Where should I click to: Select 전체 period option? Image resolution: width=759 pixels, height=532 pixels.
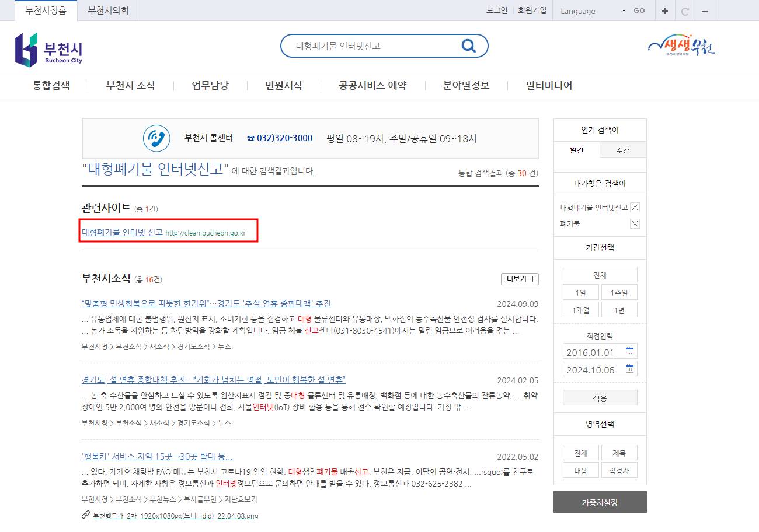(600, 275)
